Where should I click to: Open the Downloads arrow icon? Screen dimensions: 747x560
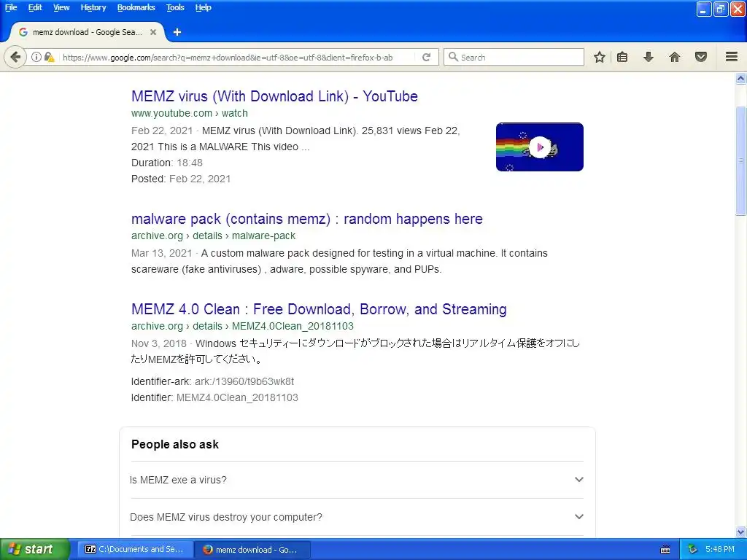click(649, 57)
